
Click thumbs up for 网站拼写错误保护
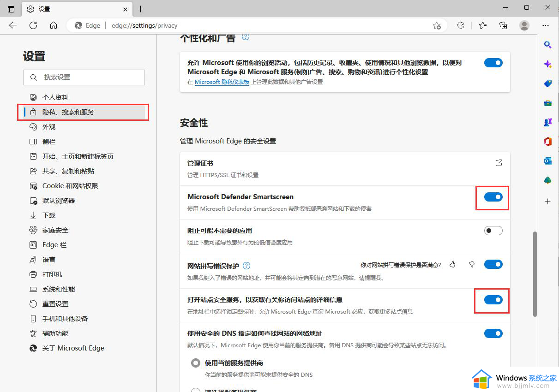tap(452, 264)
